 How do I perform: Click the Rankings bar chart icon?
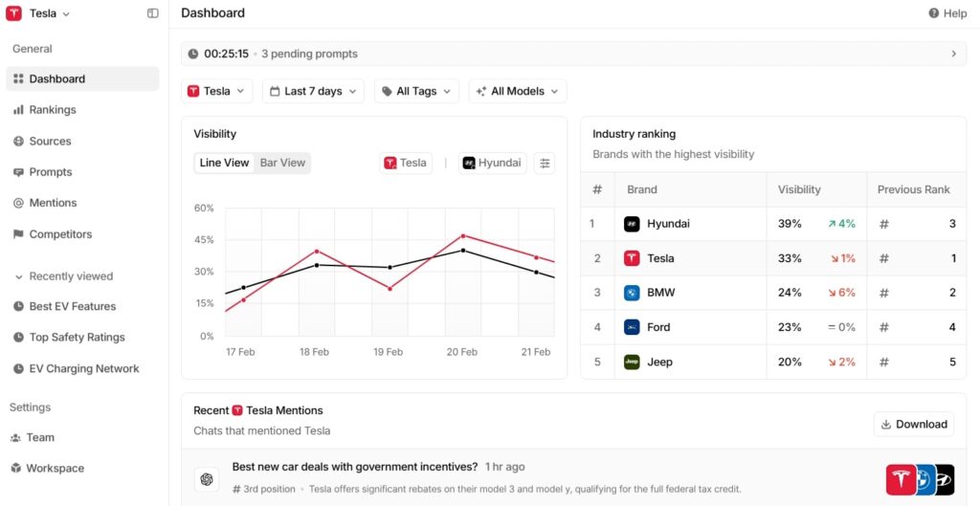click(x=18, y=110)
